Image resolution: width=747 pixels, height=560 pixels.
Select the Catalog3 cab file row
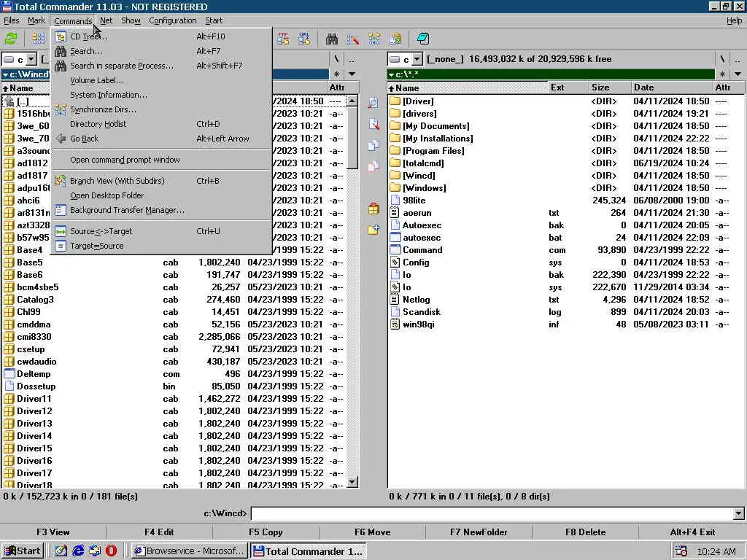[x=174, y=300]
